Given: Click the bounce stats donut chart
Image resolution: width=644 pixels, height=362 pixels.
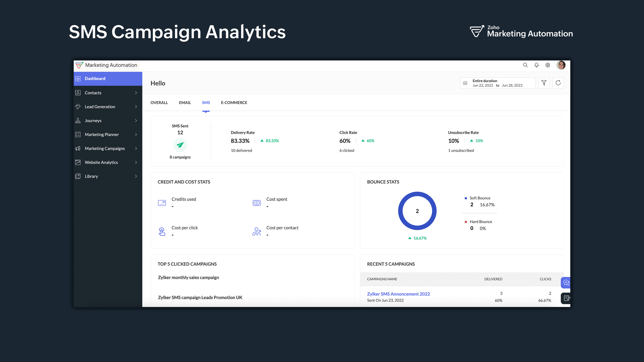Looking at the screenshot, I should (417, 211).
